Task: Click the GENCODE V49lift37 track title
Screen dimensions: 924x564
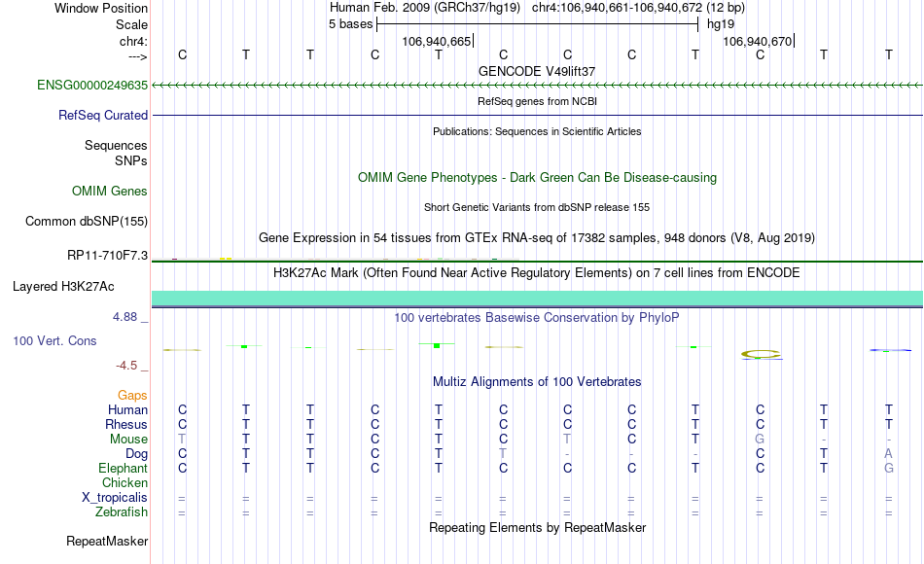Action: (537, 71)
